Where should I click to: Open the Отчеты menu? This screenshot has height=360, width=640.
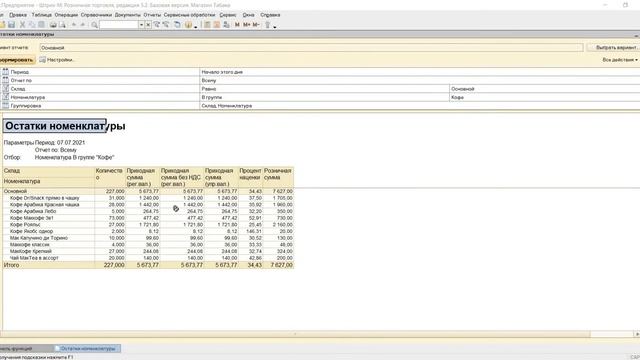click(152, 15)
